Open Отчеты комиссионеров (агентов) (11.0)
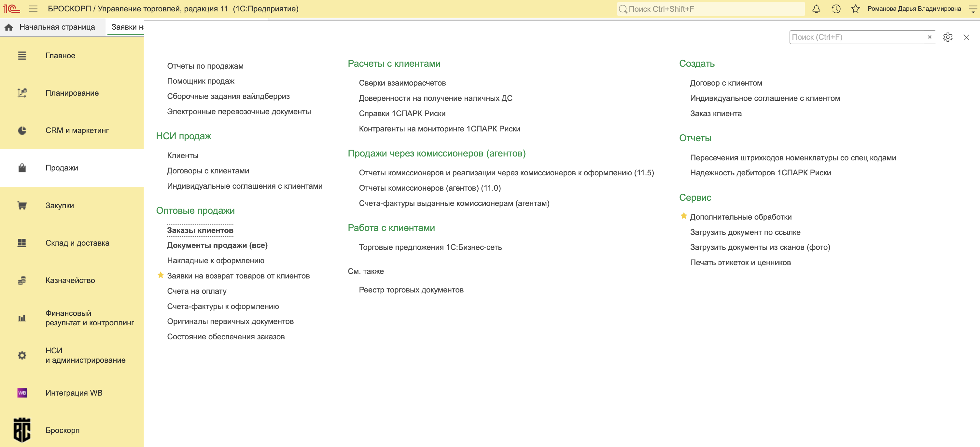This screenshot has height=447, width=980. (x=430, y=188)
